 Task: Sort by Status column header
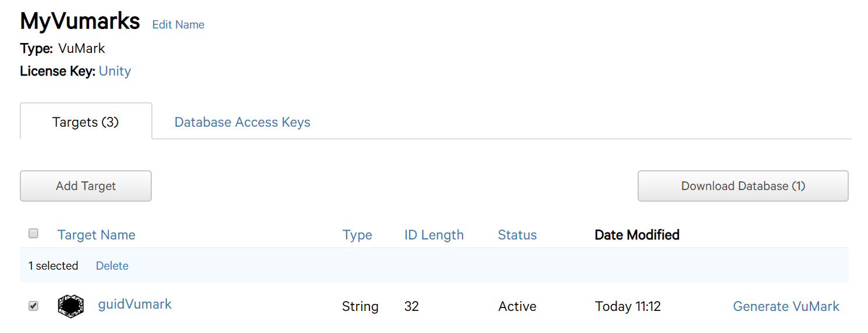coord(517,235)
